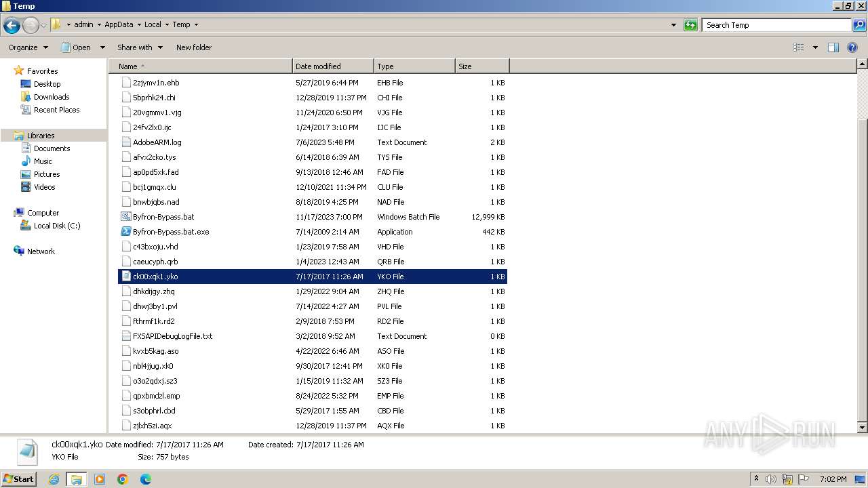Select file kvxb5kag.aso
Image resolution: width=868 pixels, height=488 pixels.
(155, 351)
